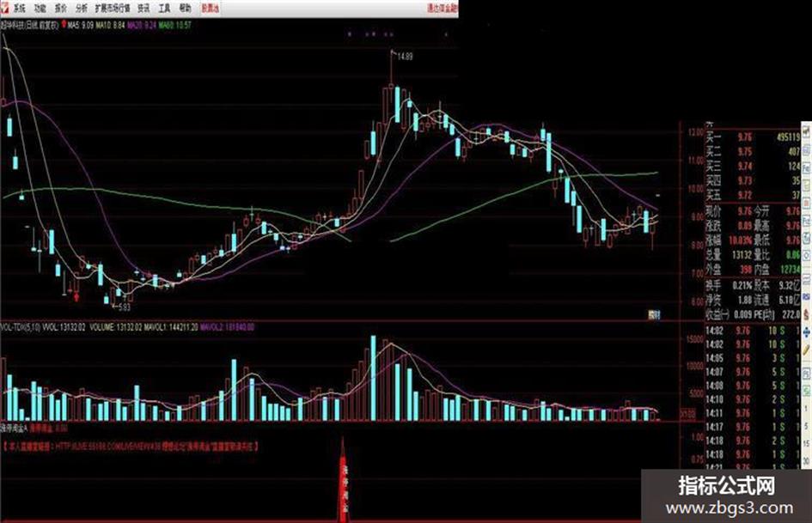Open the 帮助 menu

click(185, 8)
